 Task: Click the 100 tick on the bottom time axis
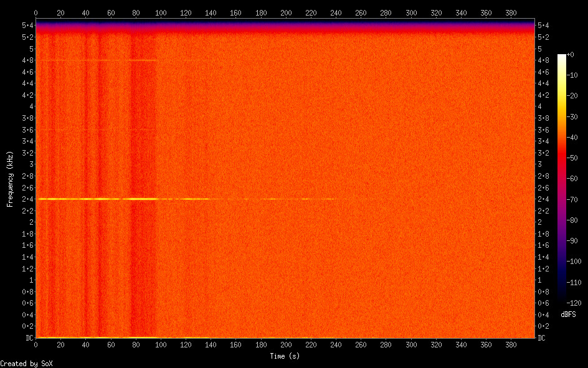[x=161, y=344]
